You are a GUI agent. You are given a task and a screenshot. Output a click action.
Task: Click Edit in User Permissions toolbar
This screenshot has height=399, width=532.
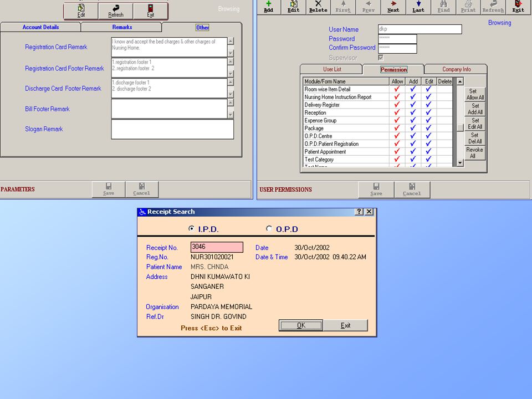click(294, 7)
